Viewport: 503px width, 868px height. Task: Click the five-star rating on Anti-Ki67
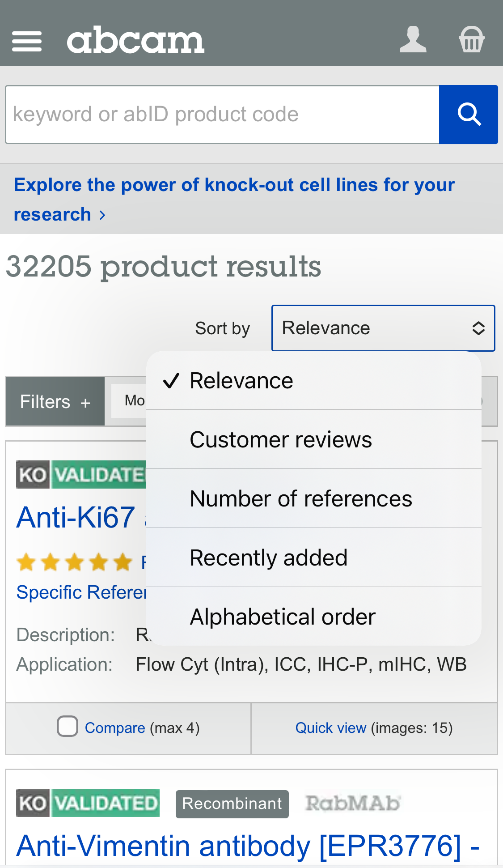[x=74, y=562]
